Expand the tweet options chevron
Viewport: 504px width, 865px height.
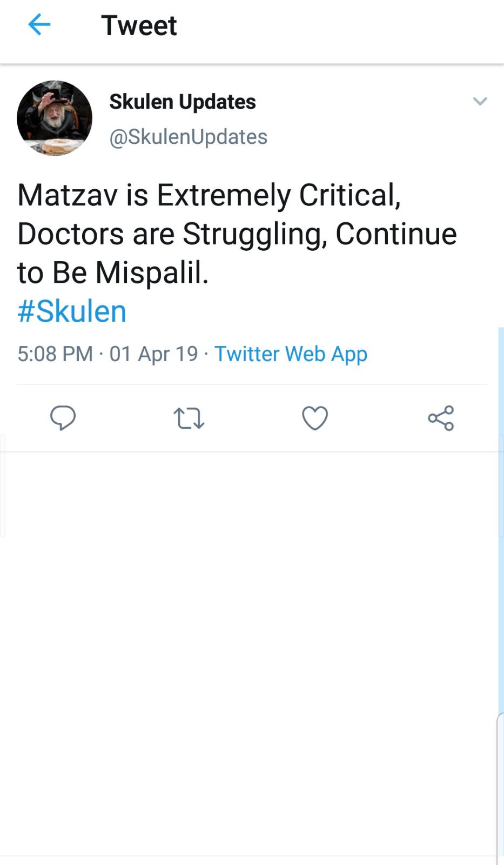point(480,101)
